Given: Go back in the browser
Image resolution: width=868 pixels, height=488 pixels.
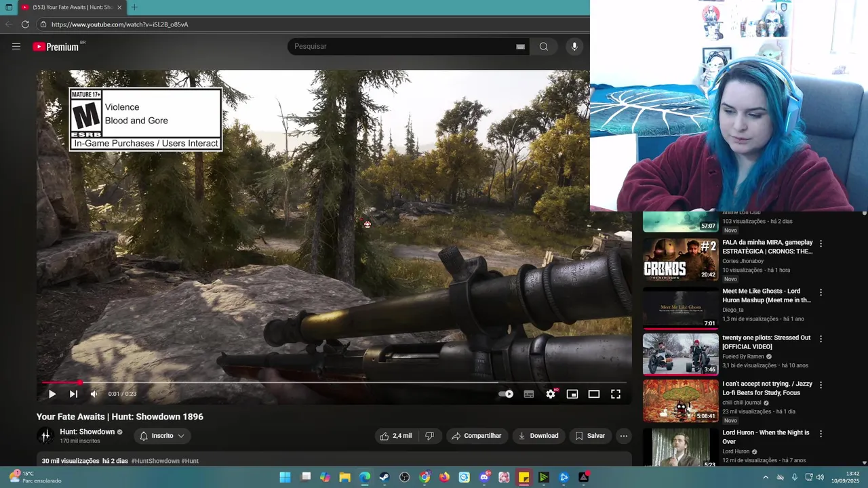Looking at the screenshot, I should click(9, 24).
